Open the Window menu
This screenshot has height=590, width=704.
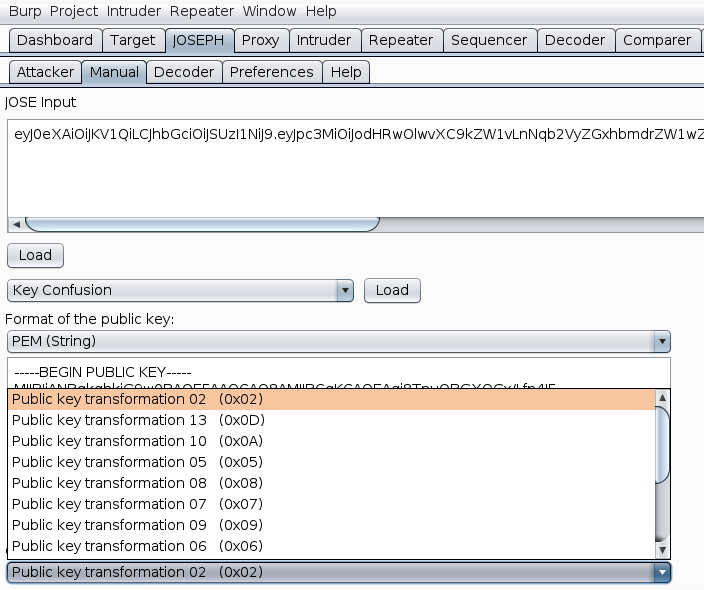tap(269, 11)
